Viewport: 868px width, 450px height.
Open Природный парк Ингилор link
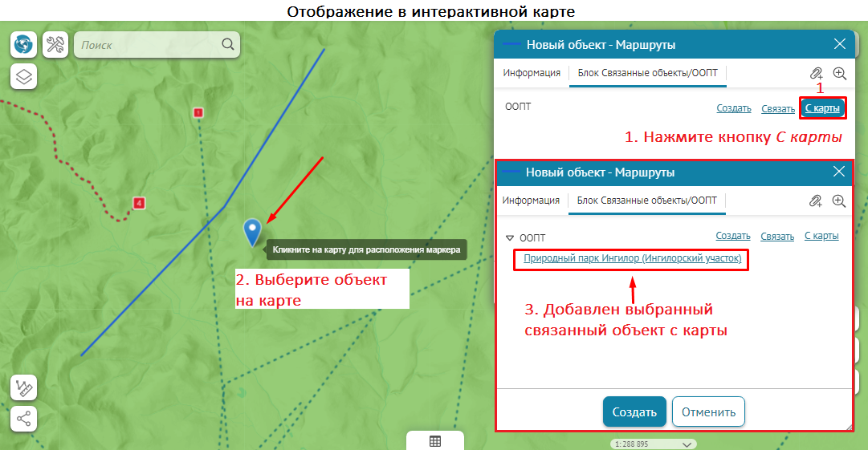[632, 259]
